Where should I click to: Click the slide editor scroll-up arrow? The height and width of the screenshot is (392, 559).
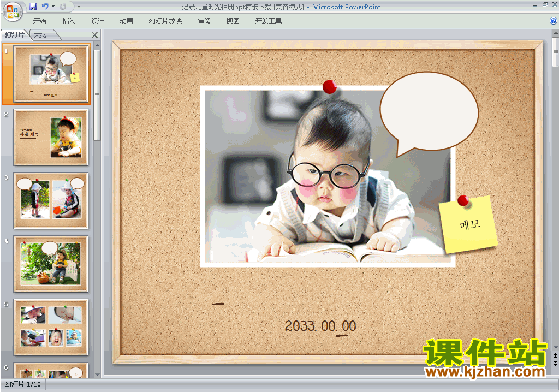tap(555, 33)
